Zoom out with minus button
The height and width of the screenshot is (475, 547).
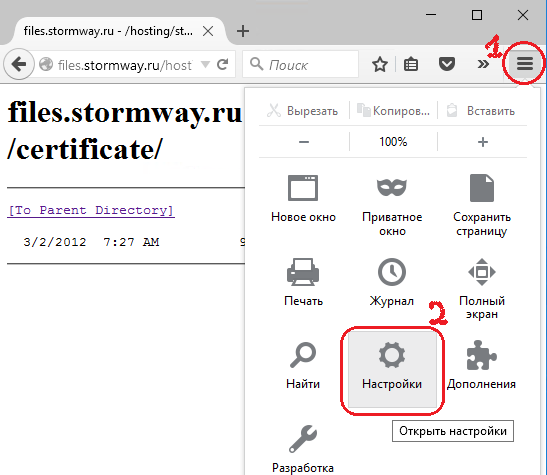point(304,142)
